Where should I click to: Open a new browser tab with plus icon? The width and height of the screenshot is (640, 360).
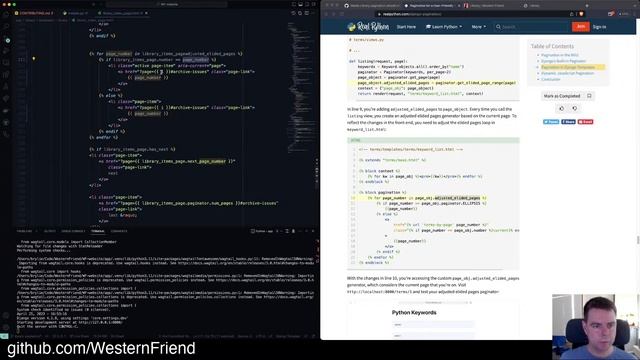(x=587, y=6)
